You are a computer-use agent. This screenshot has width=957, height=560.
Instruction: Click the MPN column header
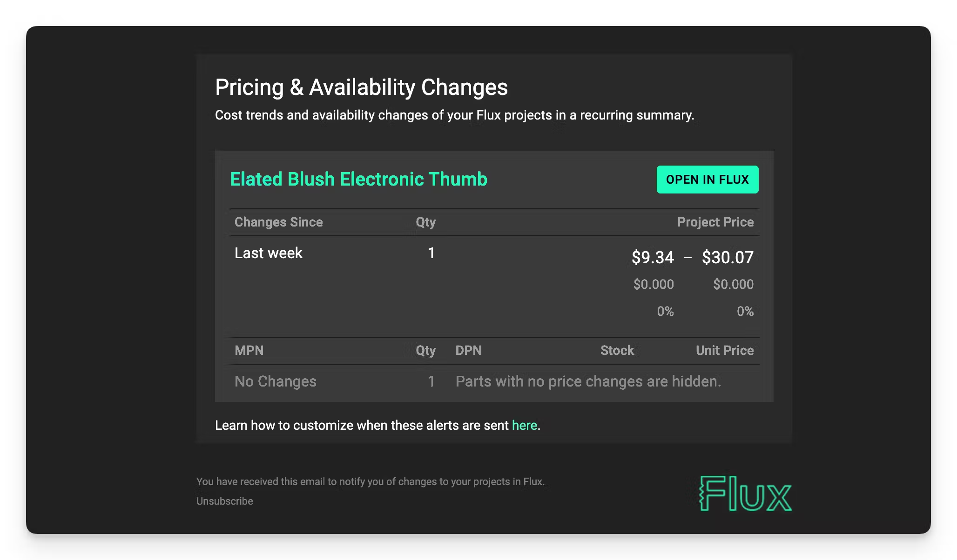249,350
